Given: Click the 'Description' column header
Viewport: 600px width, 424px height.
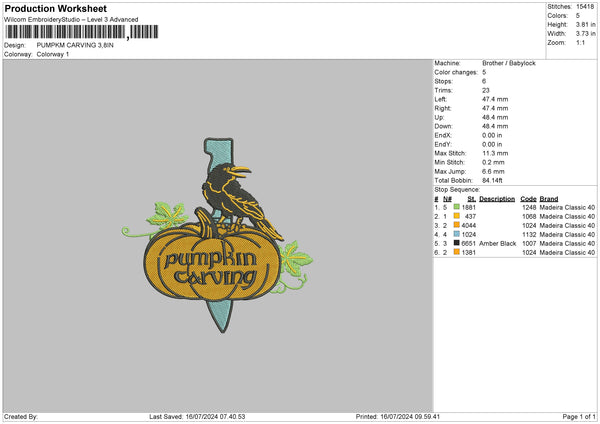Looking at the screenshot, I should click(497, 199).
